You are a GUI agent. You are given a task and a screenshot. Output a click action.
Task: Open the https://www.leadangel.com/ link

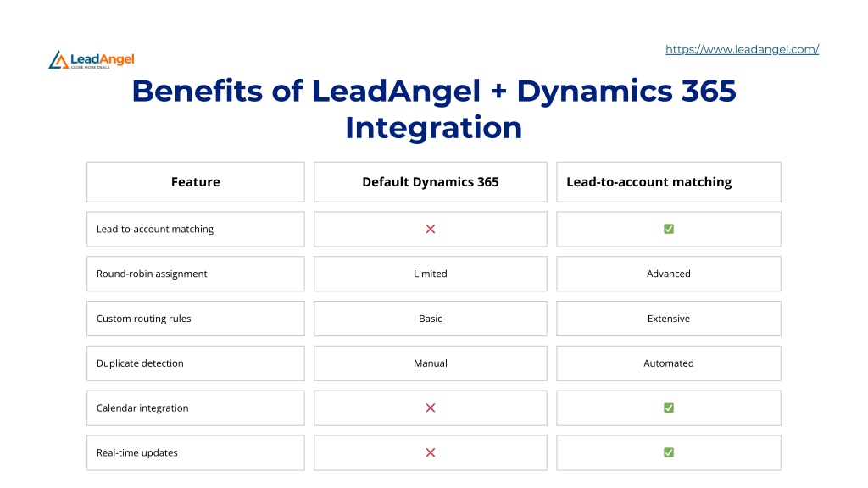(x=742, y=49)
